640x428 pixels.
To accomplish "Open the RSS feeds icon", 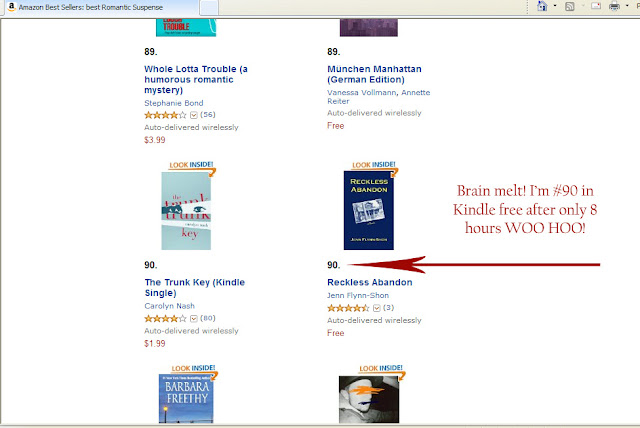I will tap(570, 6).
